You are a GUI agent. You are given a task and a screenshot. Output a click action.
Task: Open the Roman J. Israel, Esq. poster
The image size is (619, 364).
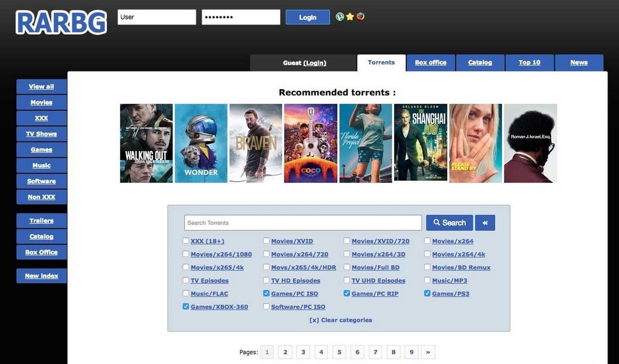point(530,143)
